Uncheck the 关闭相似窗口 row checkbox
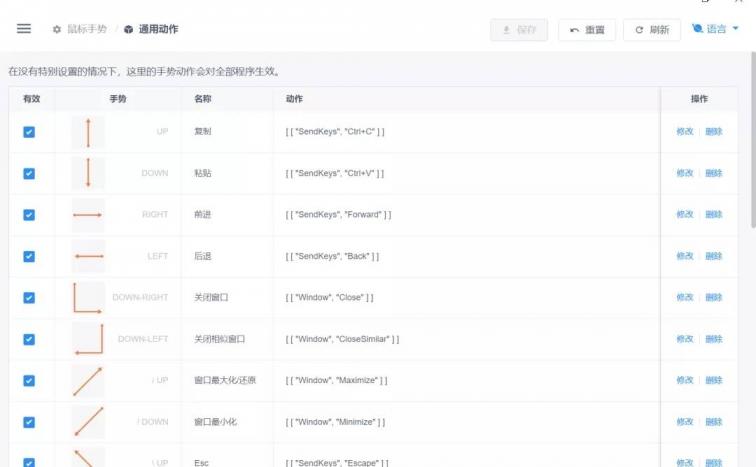 [29, 339]
